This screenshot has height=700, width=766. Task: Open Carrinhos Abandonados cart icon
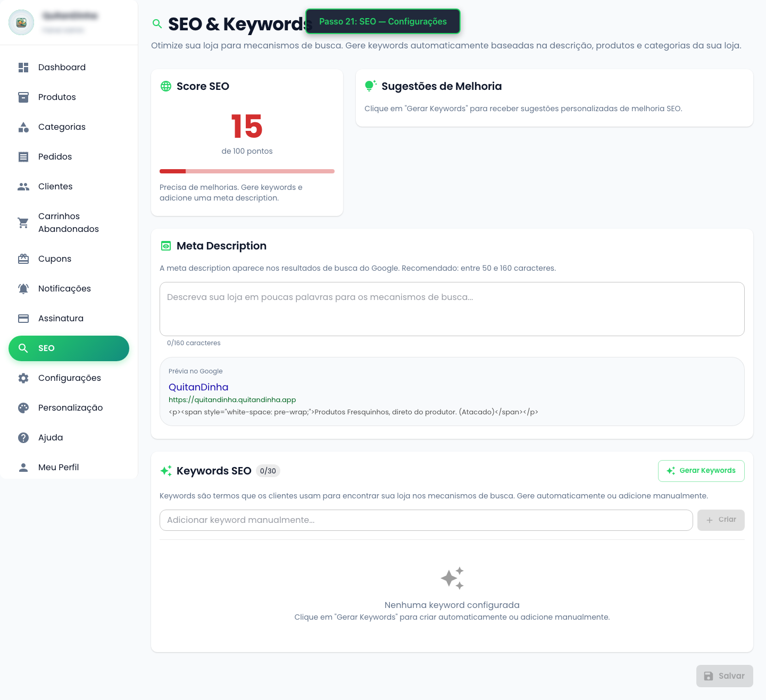click(23, 223)
